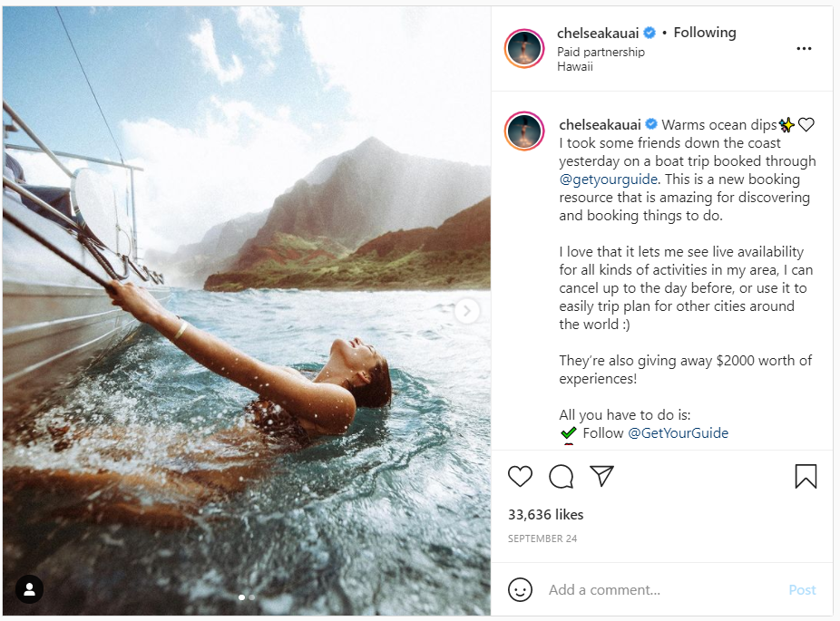Image resolution: width=840 pixels, height=621 pixels.
Task: Like the caption with the small heart
Action: tap(806, 125)
